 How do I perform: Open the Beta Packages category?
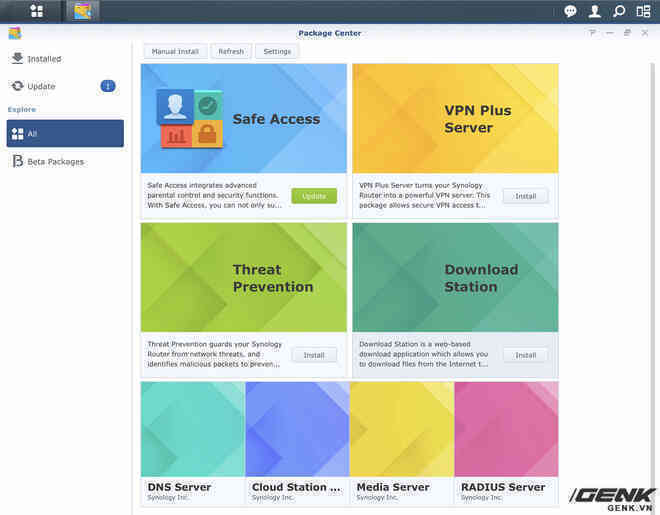pos(65,162)
